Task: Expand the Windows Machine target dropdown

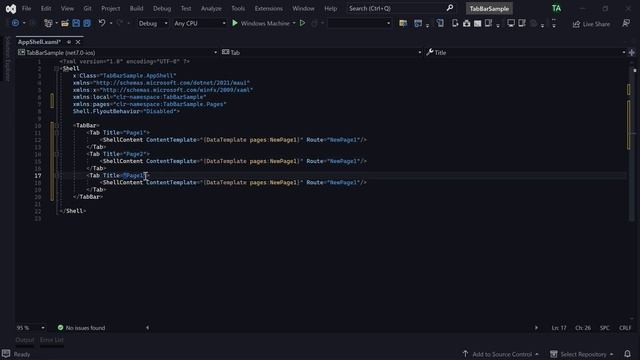Action: click(x=294, y=23)
